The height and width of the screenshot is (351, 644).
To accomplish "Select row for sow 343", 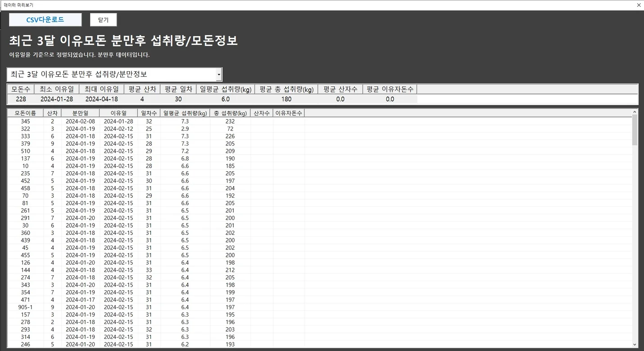I will point(319,285).
